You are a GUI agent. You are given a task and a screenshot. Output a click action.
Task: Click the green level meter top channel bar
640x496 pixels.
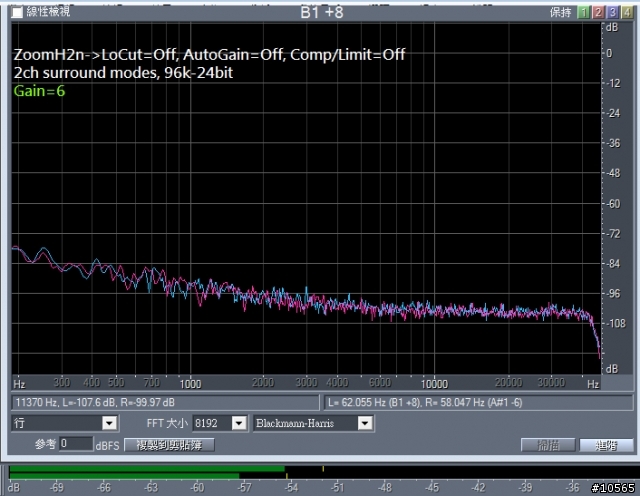click(147, 469)
